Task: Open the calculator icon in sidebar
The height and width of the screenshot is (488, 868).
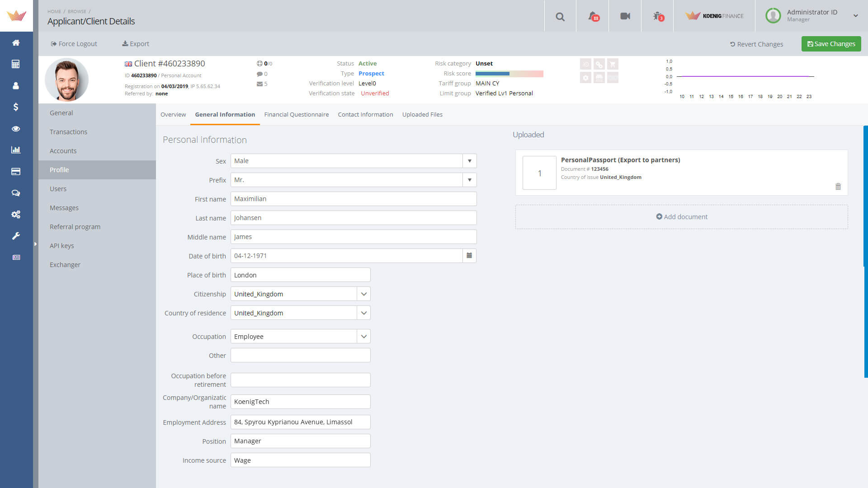Action: click(16, 64)
